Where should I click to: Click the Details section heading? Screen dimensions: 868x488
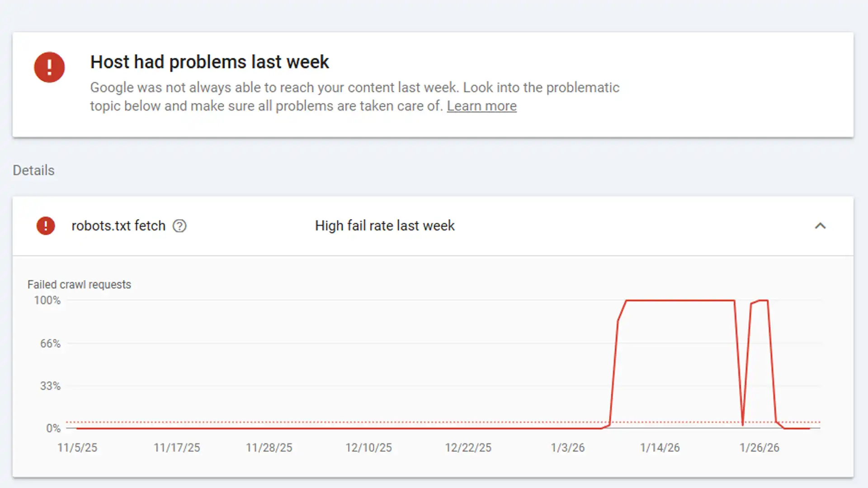click(x=33, y=170)
